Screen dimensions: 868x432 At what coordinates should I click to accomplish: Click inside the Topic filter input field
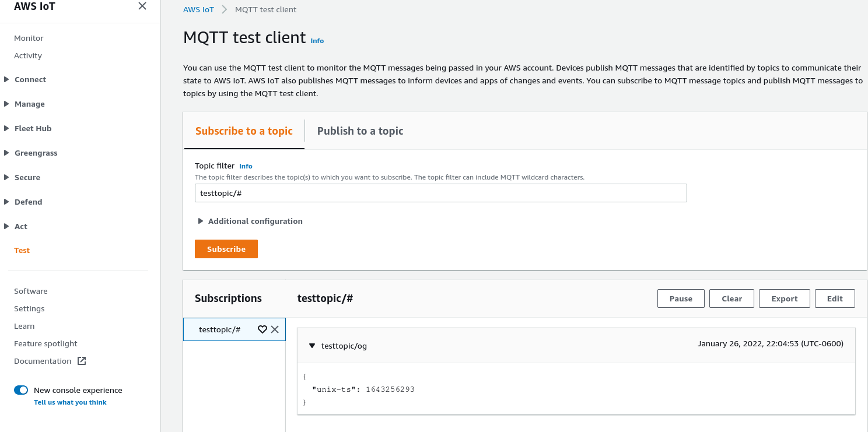(440, 193)
